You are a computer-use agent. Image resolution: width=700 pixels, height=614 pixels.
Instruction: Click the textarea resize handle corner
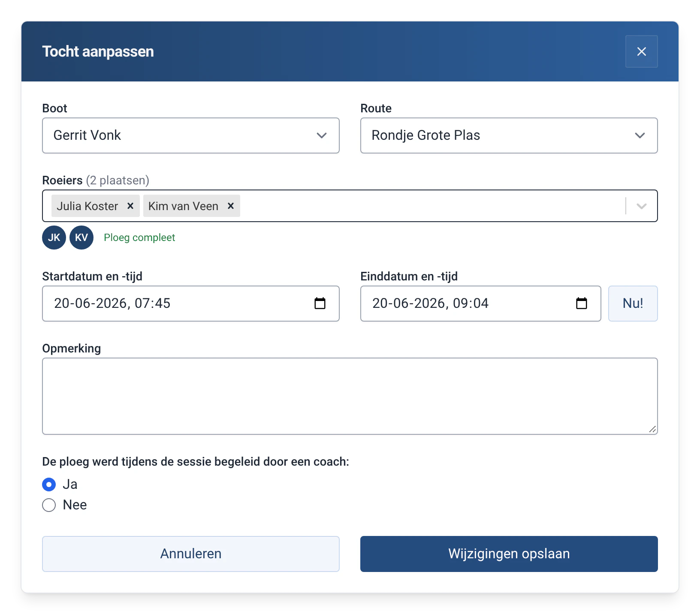652,429
